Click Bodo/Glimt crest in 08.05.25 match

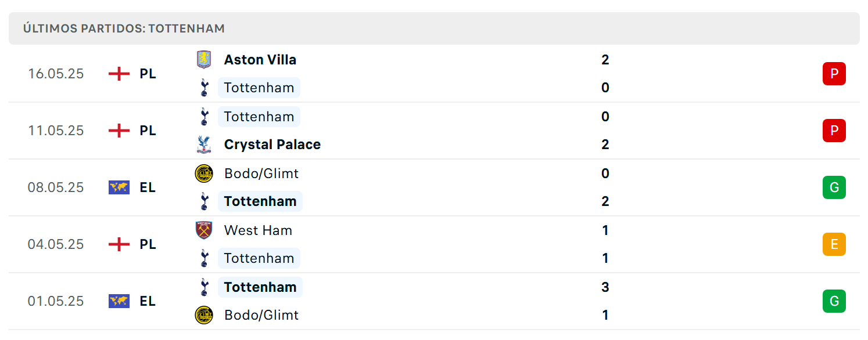click(x=204, y=173)
